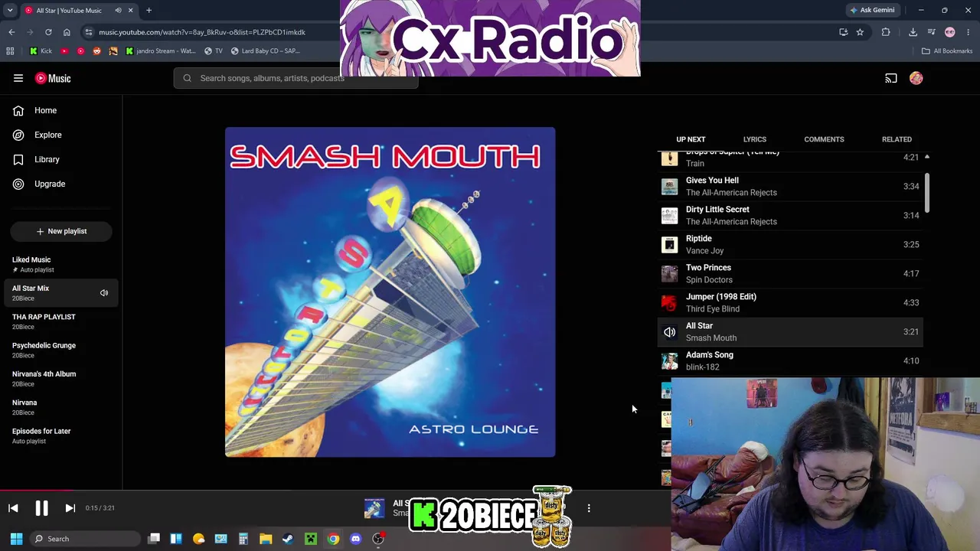
Task: Open the Liked Music auto playlist
Action: (x=61, y=264)
